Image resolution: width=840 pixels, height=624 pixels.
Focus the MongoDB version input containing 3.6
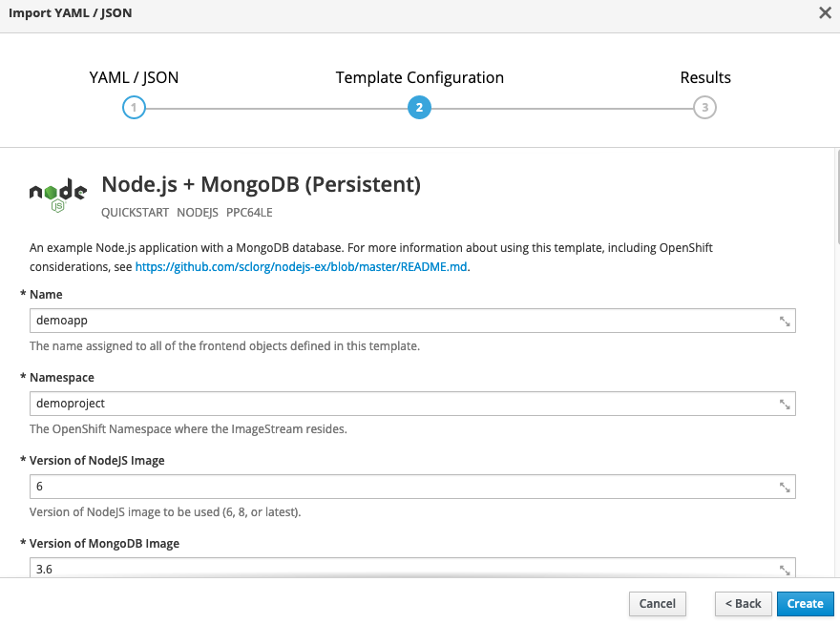412,568
